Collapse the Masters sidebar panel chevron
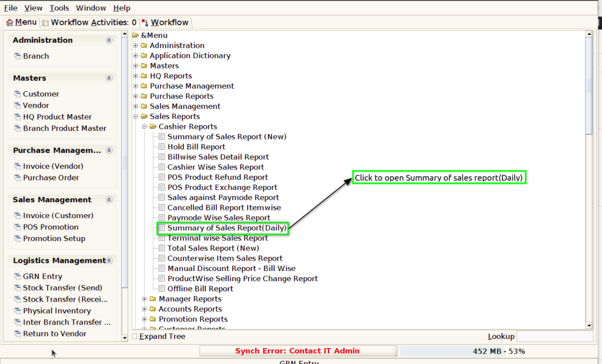Image resolution: width=602 pixels, height=364 pixels. 109,78
